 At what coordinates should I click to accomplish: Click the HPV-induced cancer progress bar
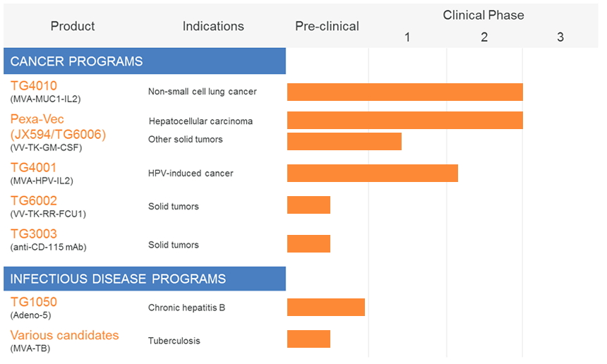coord(372,173)
